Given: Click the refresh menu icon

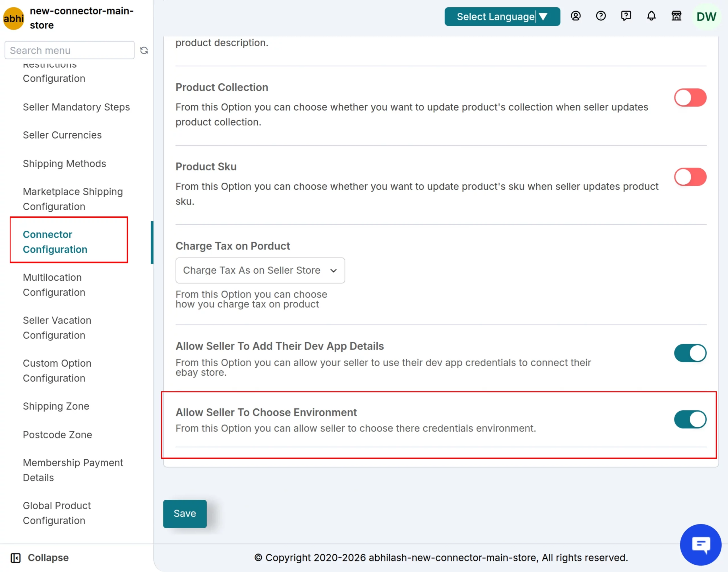Looking at the screenshot, I should point(144,50).
